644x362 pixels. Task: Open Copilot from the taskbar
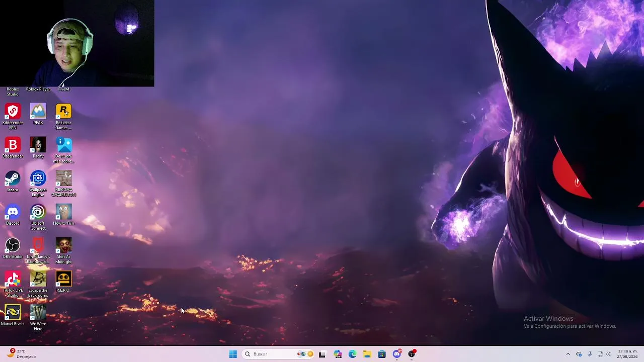pos(338,354)
